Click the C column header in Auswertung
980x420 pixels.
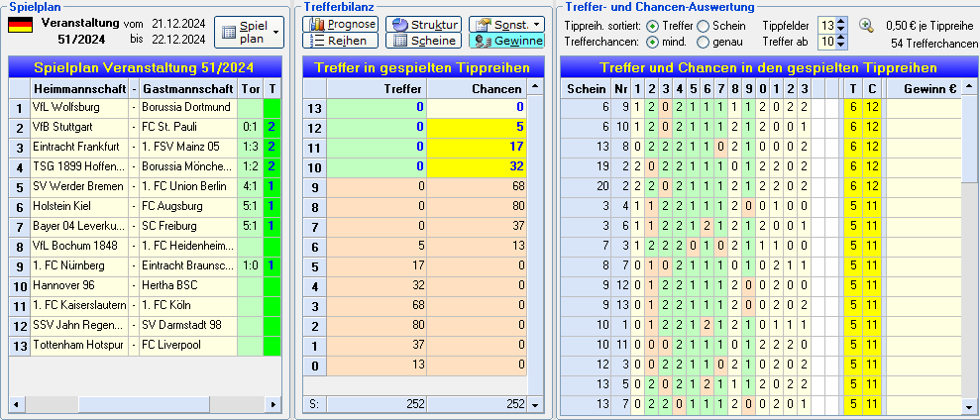click(873, 89)
